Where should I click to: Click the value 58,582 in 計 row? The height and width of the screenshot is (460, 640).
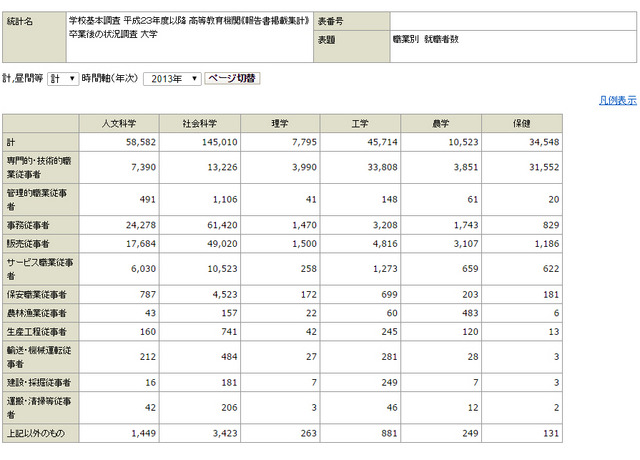[141, 142]
